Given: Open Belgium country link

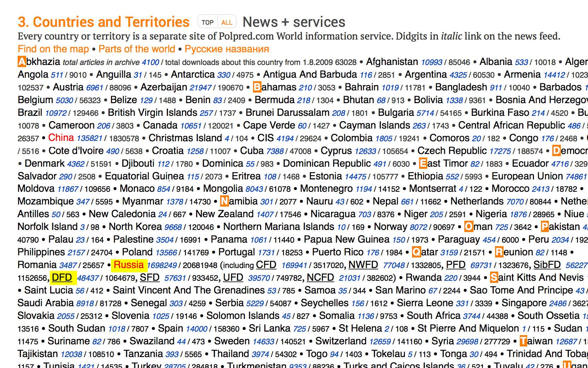Looking at the screenshot, I should coord(35,100).
